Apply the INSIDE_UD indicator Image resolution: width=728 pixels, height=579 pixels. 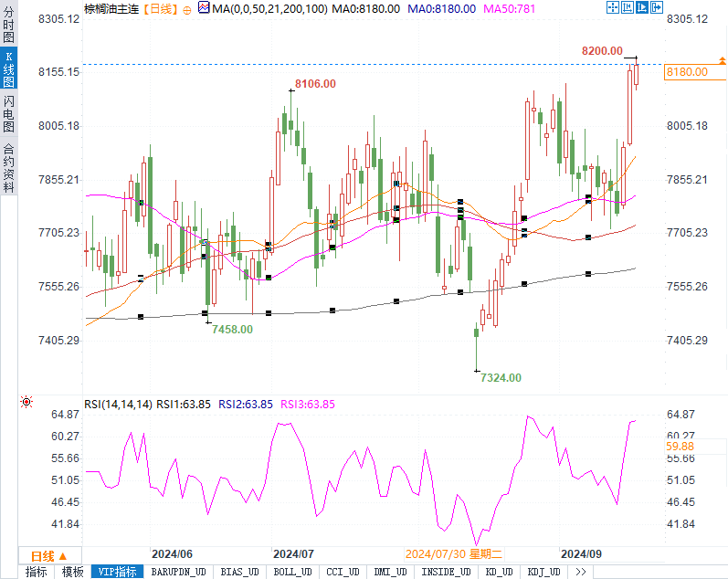pos(446,572)
